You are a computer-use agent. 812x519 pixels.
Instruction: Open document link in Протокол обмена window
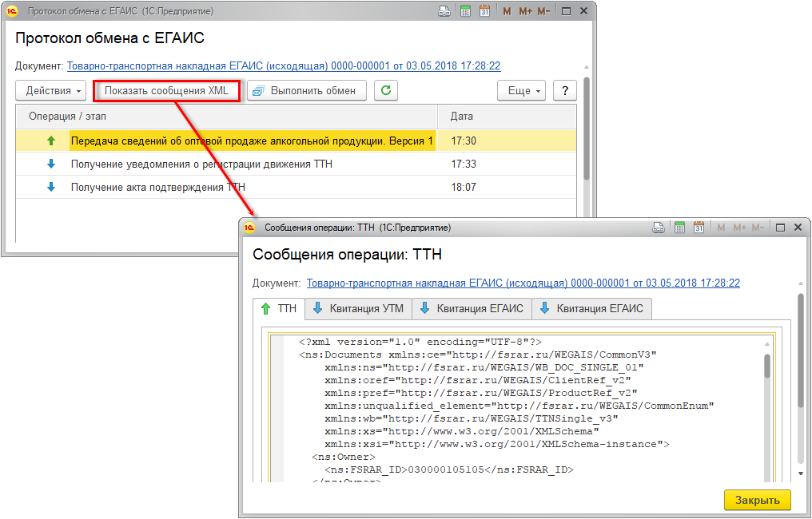(284, 65)
